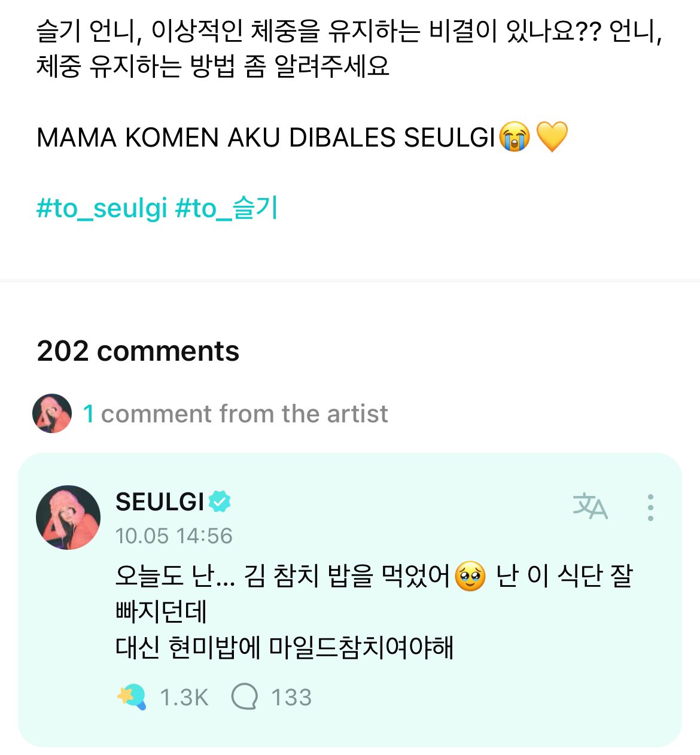Tap "1 comment from the artist" text

pos(236,413)
